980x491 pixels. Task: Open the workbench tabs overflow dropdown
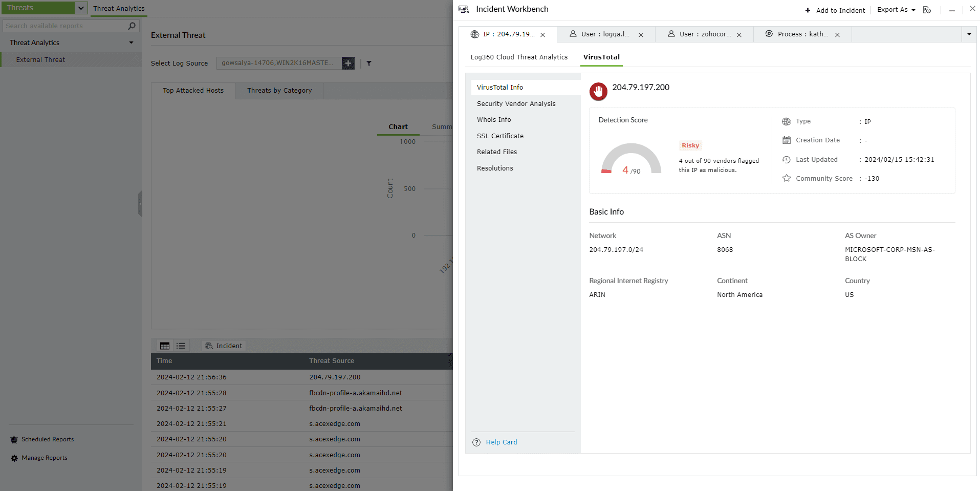tap(969, 34)
